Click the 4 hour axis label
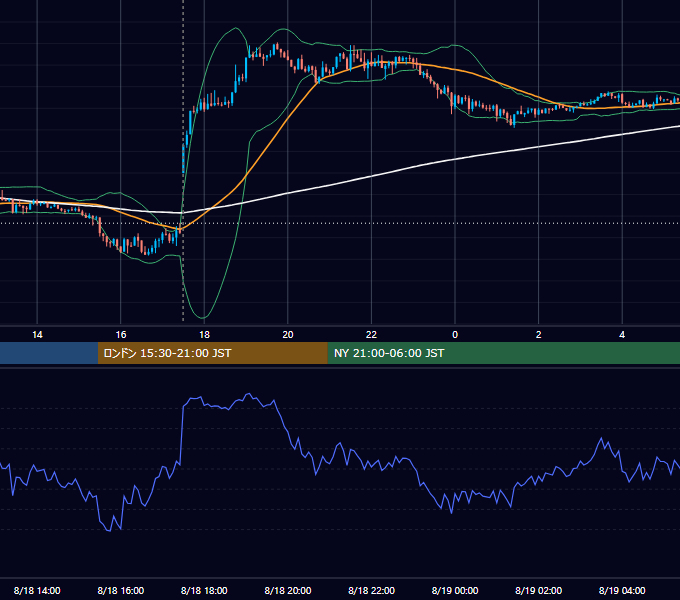The width and height of the screenshot is (680, 600). [622, 335]
